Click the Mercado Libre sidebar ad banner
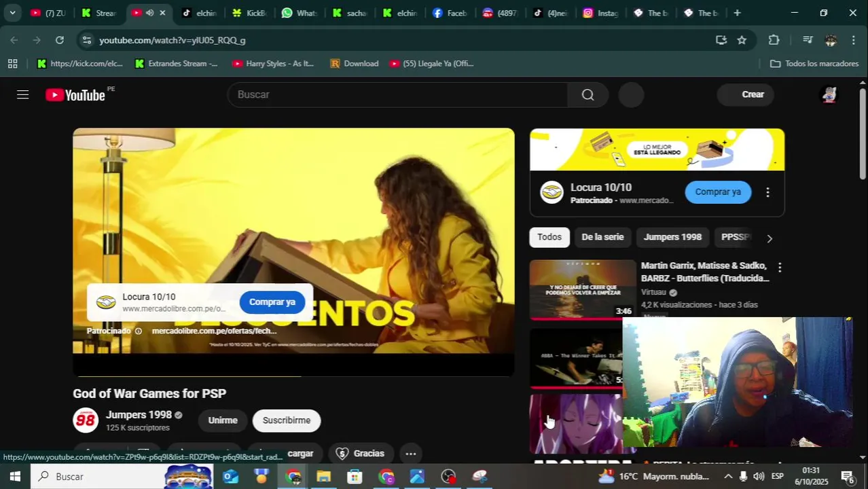 (657, 149)
